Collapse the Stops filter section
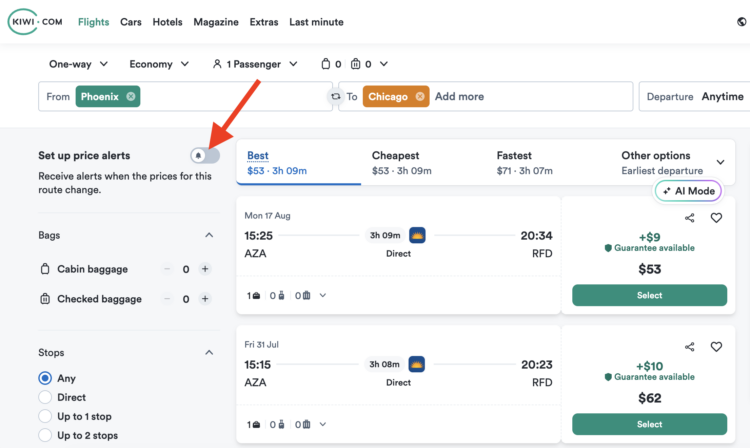Image resolution: width=750 pixels, height=448 pixels. [209, 353]
